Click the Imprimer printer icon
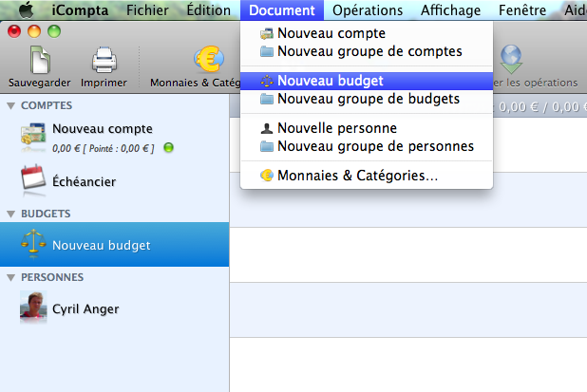The width and height of the screenshot is (587, 392). pyautogui.click(x=104, y=60)
